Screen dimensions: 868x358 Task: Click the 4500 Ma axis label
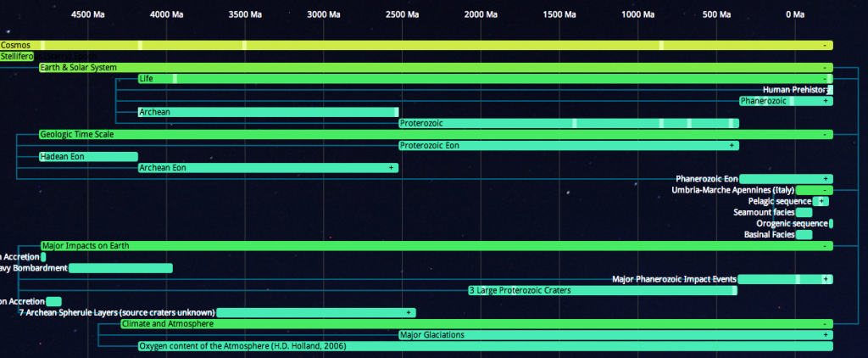tap(88, 15)
